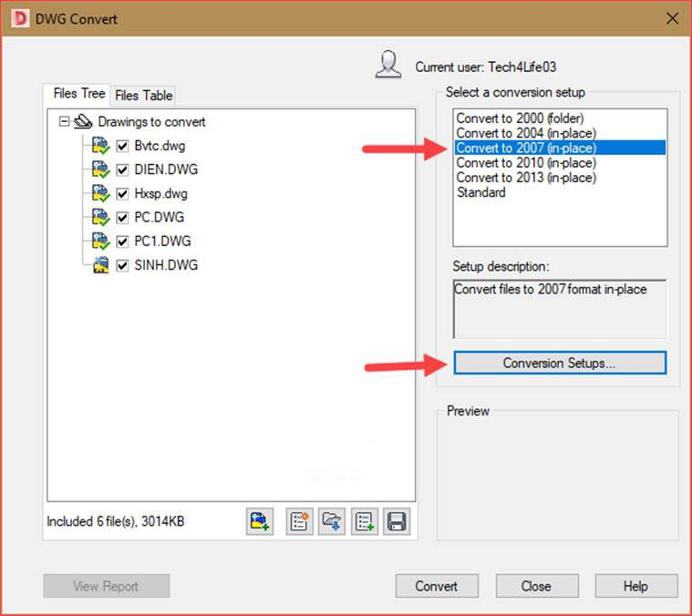Screen dimensions: 692x616
Task: Click the Setup description text box
Action: point(560,309)
